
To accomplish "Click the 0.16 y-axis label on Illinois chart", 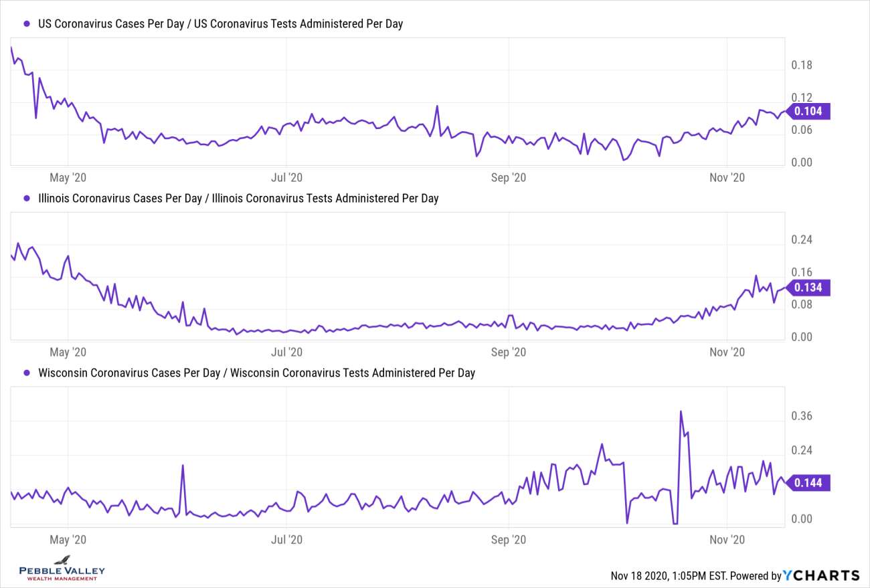I will [x=801, y=272].
